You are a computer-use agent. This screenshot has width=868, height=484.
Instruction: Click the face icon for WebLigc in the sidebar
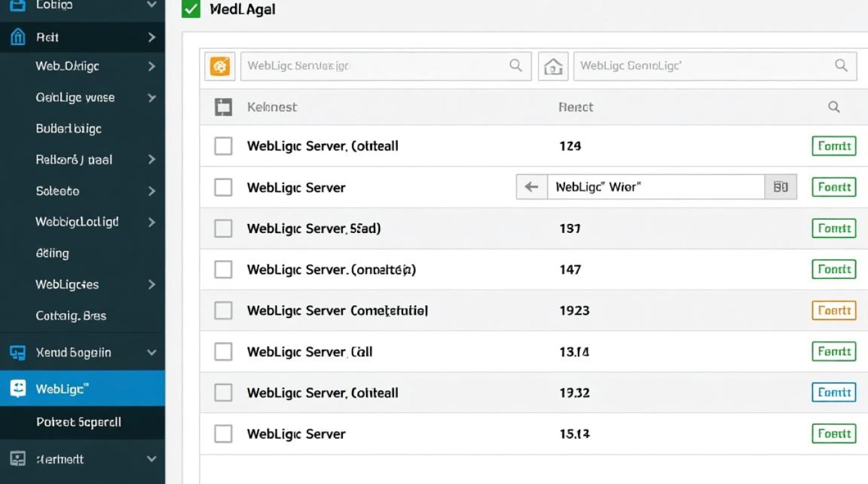coord(18,388)
